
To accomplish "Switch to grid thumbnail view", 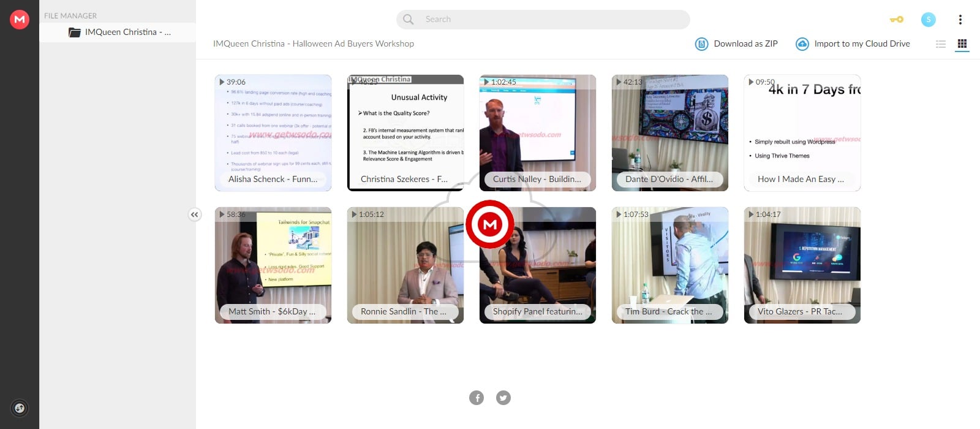I will point(962,44).
